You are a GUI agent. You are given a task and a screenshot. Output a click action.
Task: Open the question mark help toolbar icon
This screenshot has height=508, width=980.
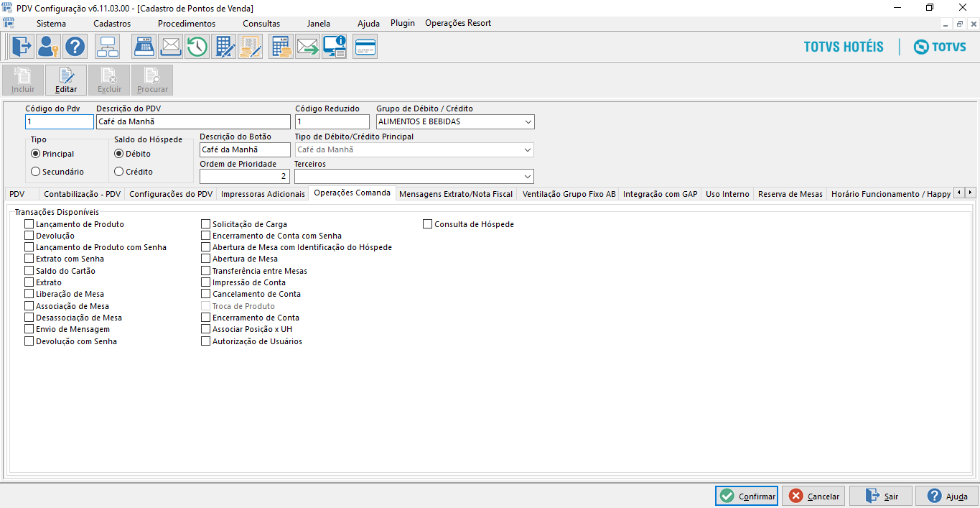pyautogui.click(x=75, y=47)
